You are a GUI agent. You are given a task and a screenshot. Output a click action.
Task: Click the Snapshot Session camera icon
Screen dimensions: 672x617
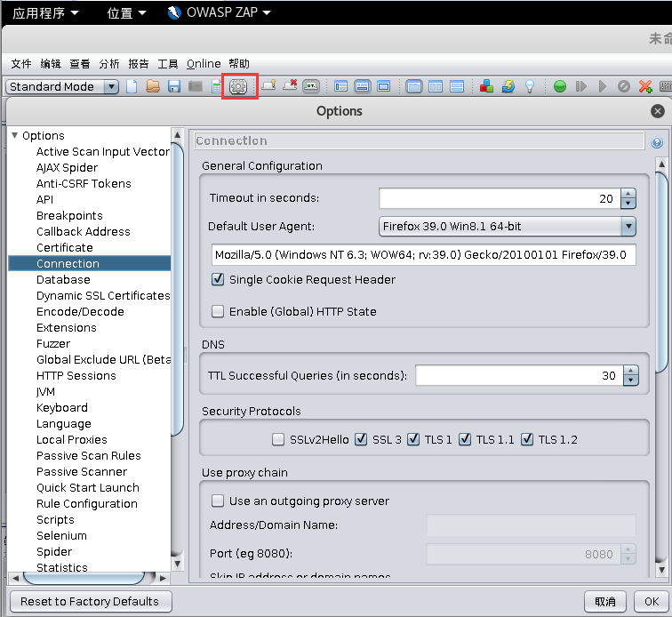pyautogui.click(x=196, y=86)
